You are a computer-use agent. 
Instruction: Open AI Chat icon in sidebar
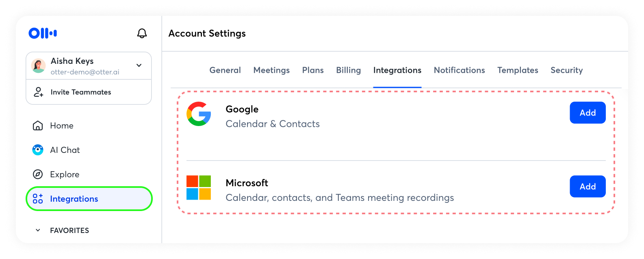pyautogui.click(x=38, y=150)
